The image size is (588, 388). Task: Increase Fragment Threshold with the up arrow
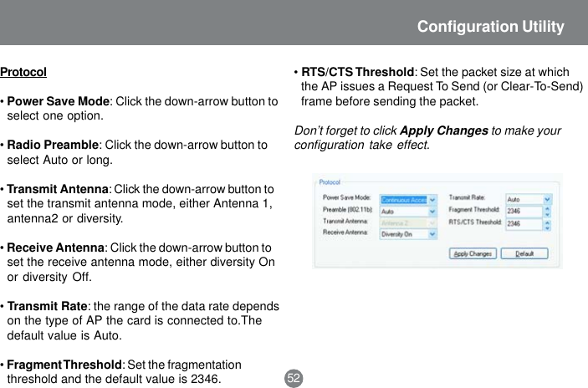pyautogui.click(x=548, y=209)
